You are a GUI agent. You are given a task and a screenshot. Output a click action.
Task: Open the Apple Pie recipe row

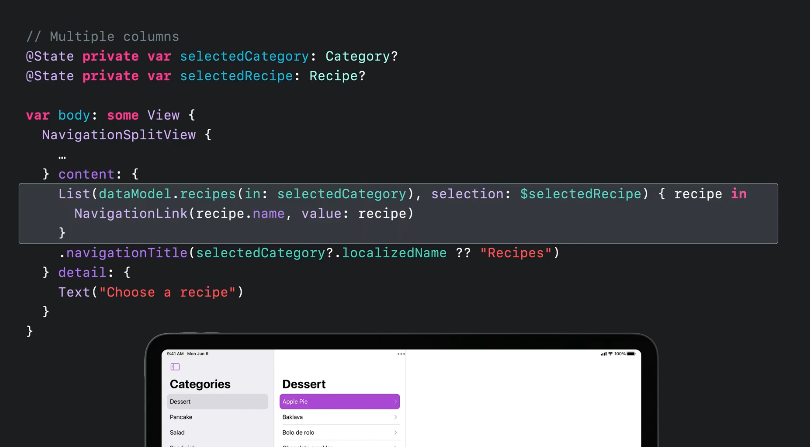[x=340, y=402]
